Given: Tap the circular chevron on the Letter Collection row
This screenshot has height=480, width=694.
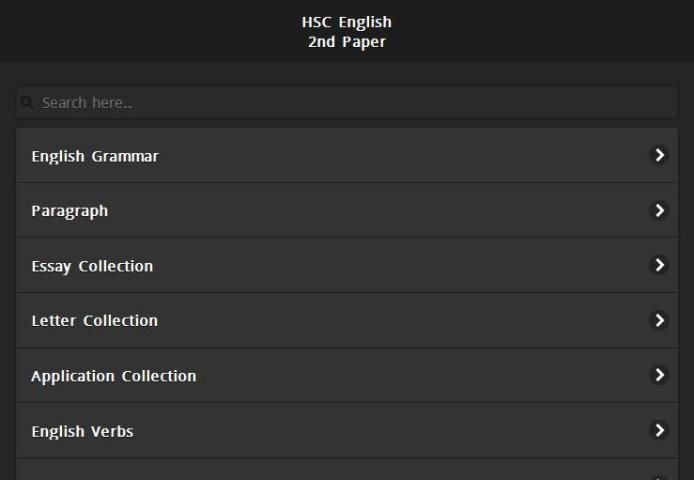Looking at the screenshot, I should pos(659,320).
